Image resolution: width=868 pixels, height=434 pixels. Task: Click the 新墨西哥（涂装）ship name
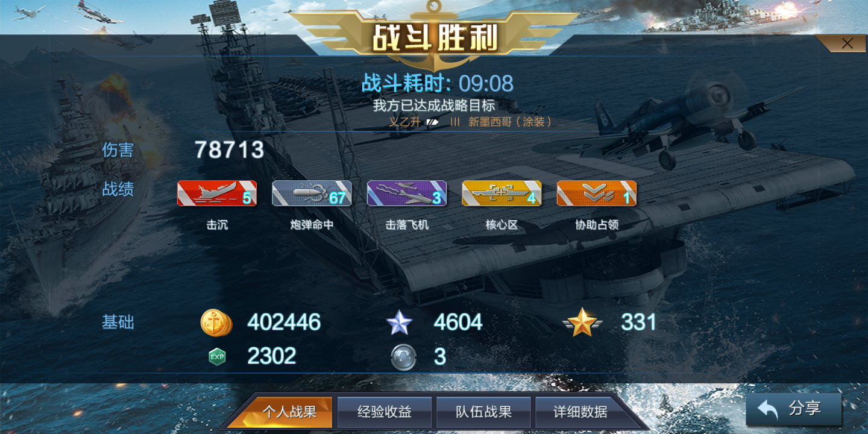[510, 122]
